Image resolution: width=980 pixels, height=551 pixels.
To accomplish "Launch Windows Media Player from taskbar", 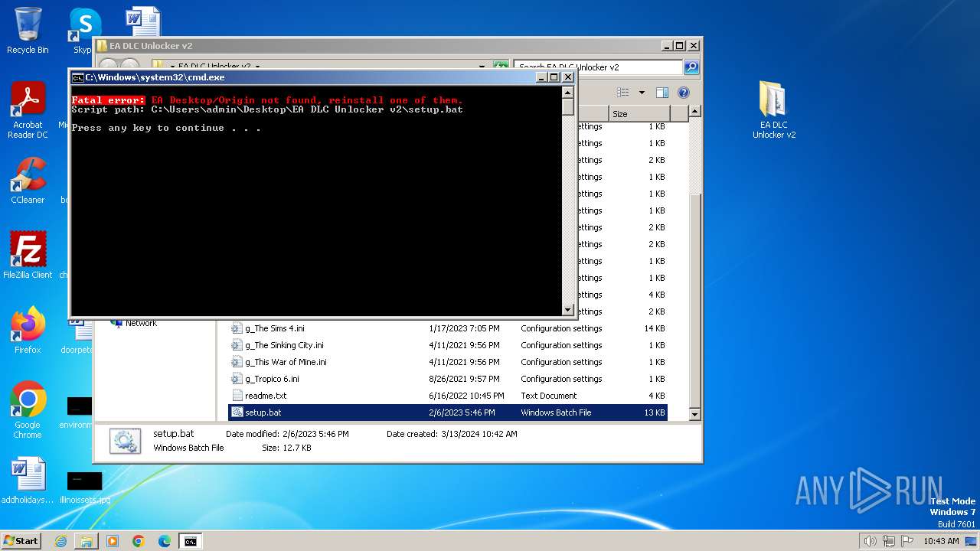I will coord(113,541).
